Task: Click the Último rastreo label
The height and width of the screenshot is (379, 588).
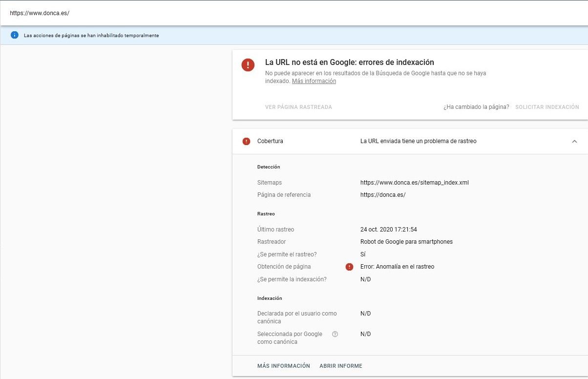Action: (275, 230)
